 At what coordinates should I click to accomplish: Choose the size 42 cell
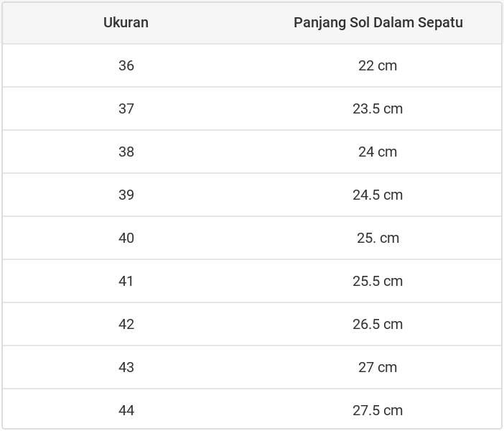(x=126, y=324)
